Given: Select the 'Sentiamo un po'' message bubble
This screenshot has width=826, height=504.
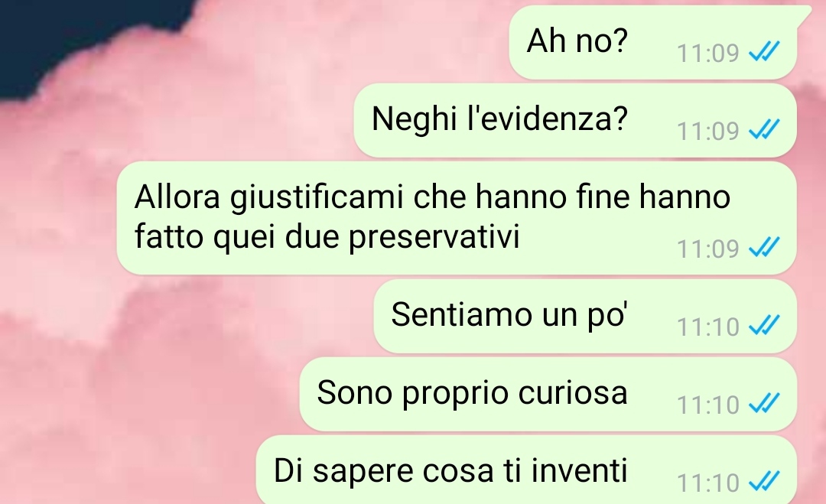Looking at the screenshot, I should [585, 317].
